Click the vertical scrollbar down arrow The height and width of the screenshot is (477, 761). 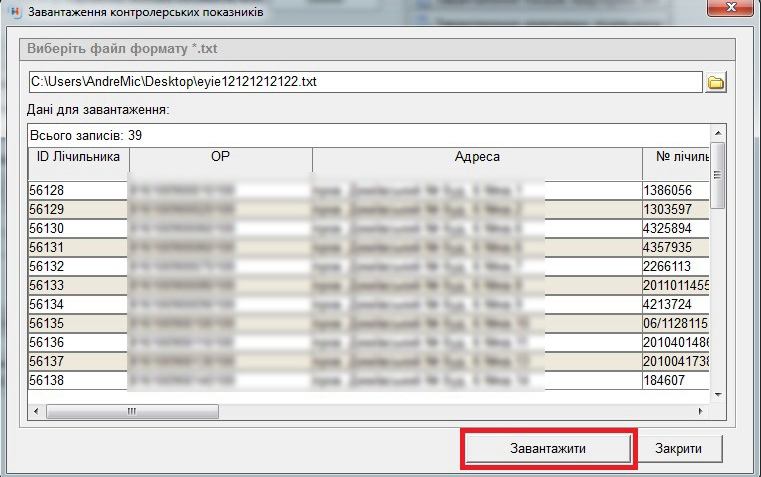click(717, 395)
